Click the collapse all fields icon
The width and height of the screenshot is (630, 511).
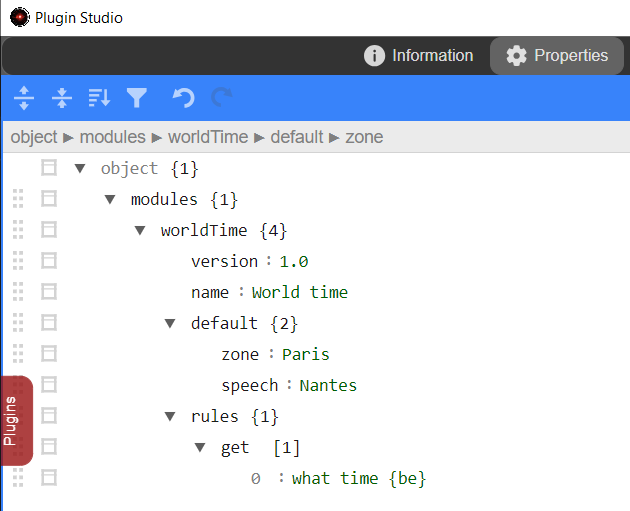click(62, 98)
